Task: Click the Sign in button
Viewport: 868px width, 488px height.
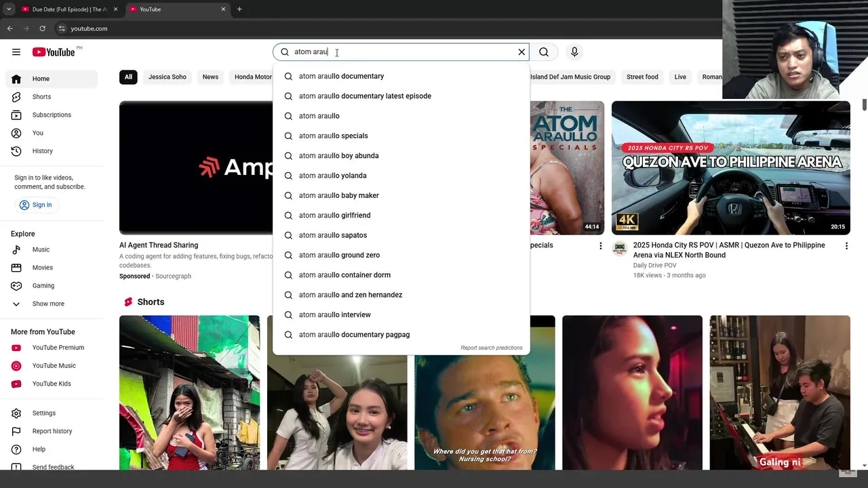Action: point(36,205)
